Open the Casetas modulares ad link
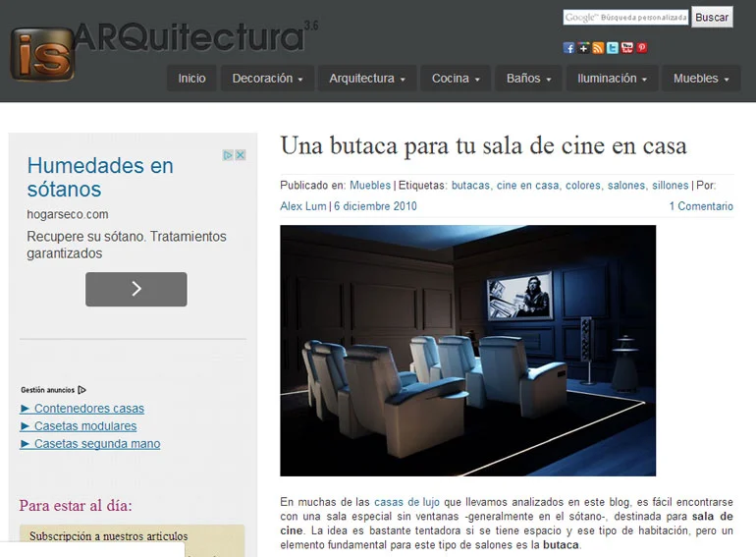 pos(79,426)
